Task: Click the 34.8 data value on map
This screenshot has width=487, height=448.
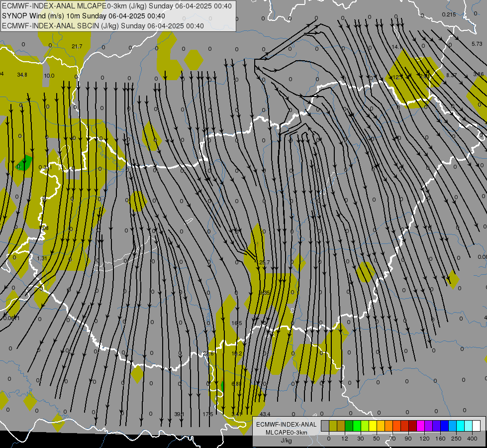Action: point(22,75)
